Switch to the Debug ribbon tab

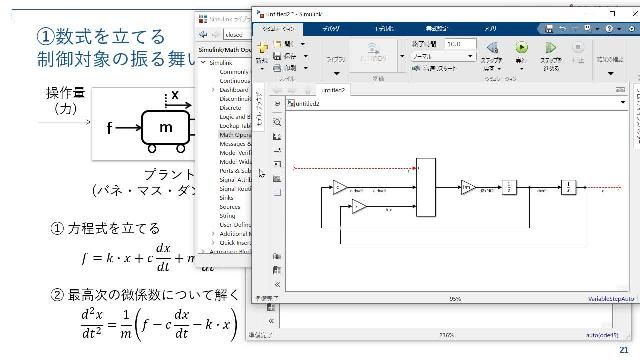pos(331,29)
